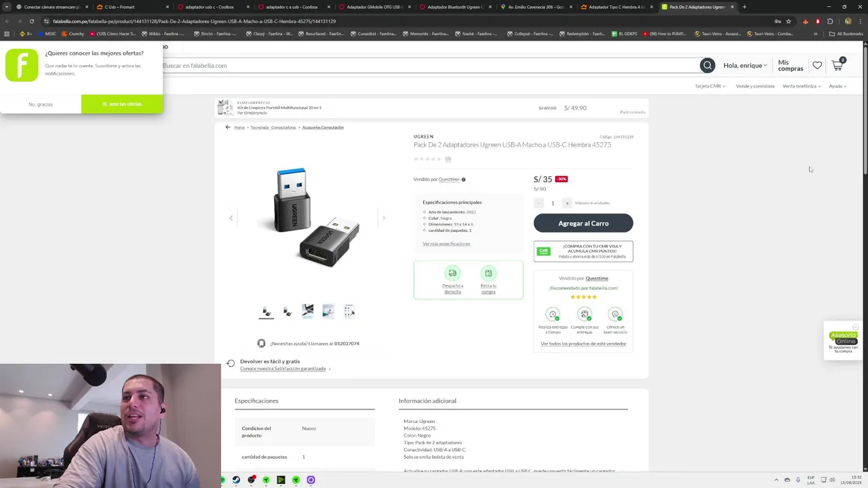
Task: Open browser extensions puzzle icon
Action: (x=830, y=21)
